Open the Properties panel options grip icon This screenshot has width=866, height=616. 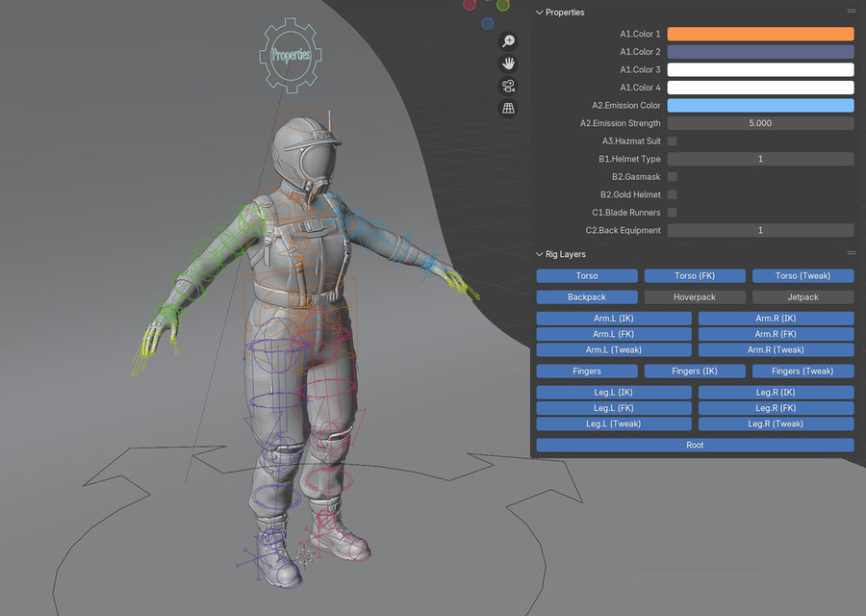pos(851,12)
